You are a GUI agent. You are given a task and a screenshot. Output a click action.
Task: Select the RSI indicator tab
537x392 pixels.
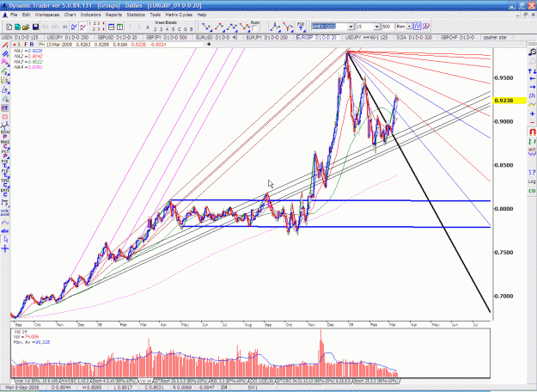[229, 381]
